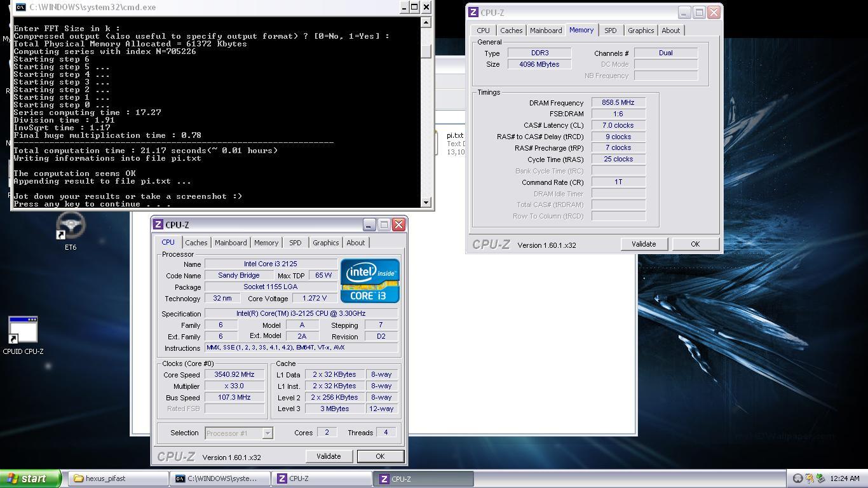Viewport: 868px width, 488px height.
Task: Click the 107.3 MHz bus speed value
Action: click(234, 397)
